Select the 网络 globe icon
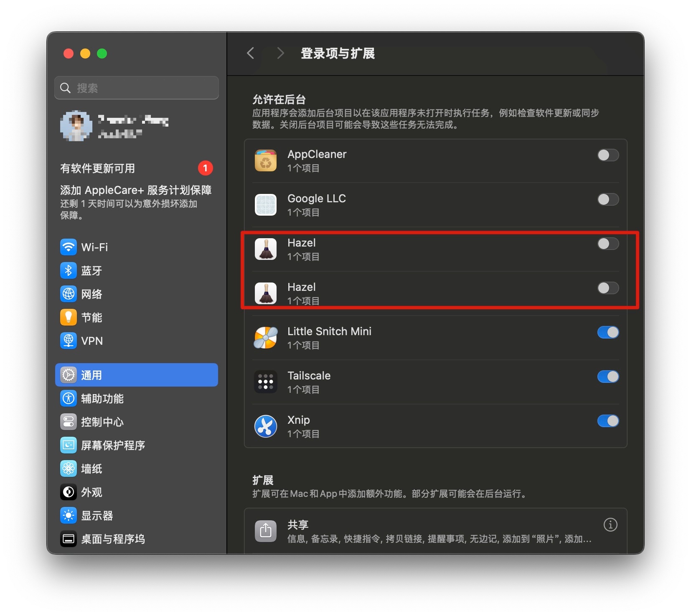Image resolution: width=691 pixels, height=616 pixels. tap(69, 294)
